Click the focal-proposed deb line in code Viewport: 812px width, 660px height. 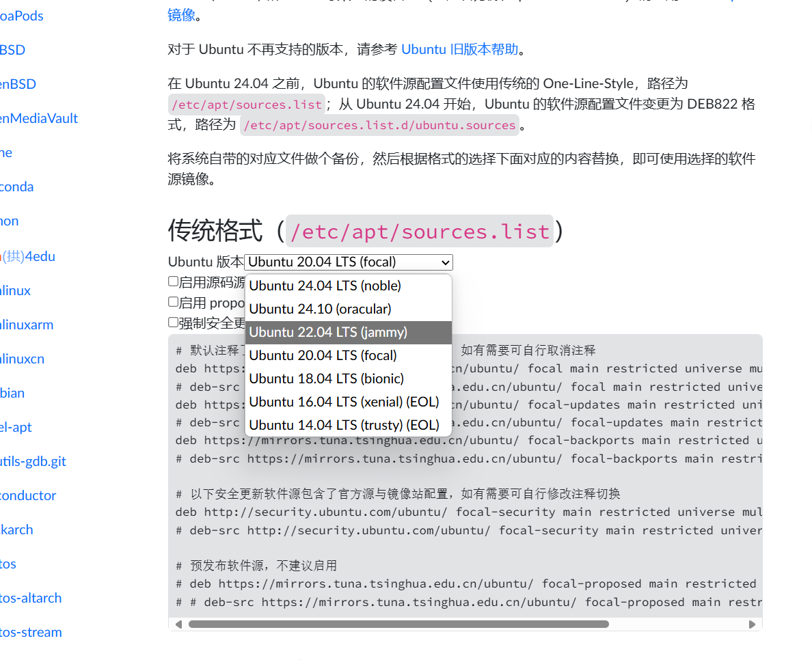pos(466,584)
